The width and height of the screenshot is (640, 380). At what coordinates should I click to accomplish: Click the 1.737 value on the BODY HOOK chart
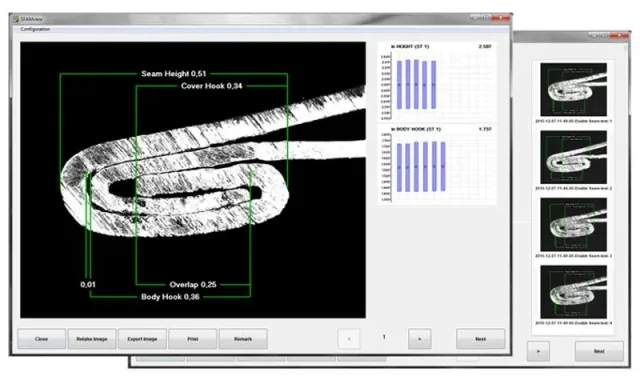(485, 129)
